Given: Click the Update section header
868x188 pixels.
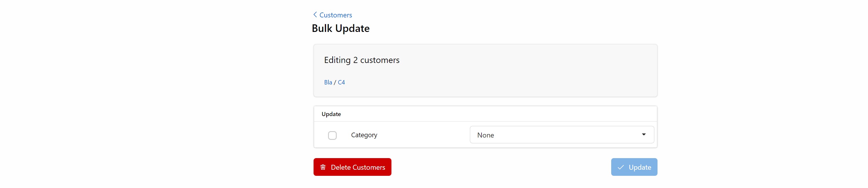Looking at the screenshot, I should tap(331, 114).
